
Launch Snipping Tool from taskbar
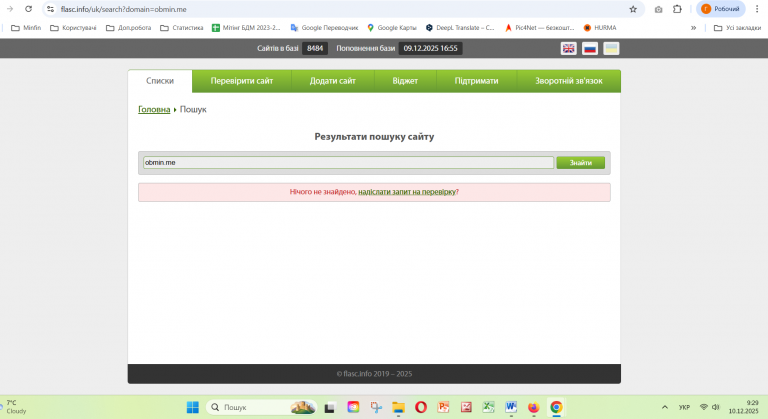click(x=376, y=407)
